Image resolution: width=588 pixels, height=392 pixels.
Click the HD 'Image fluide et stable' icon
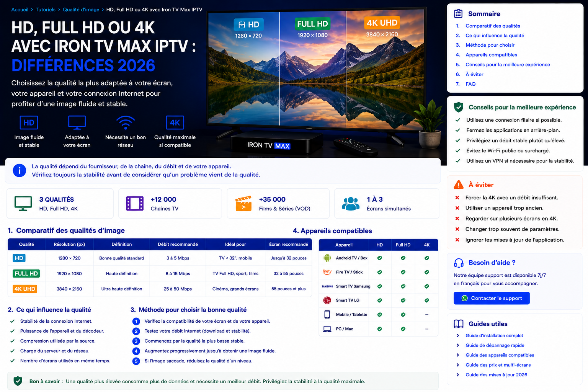[x=29, y=122]
